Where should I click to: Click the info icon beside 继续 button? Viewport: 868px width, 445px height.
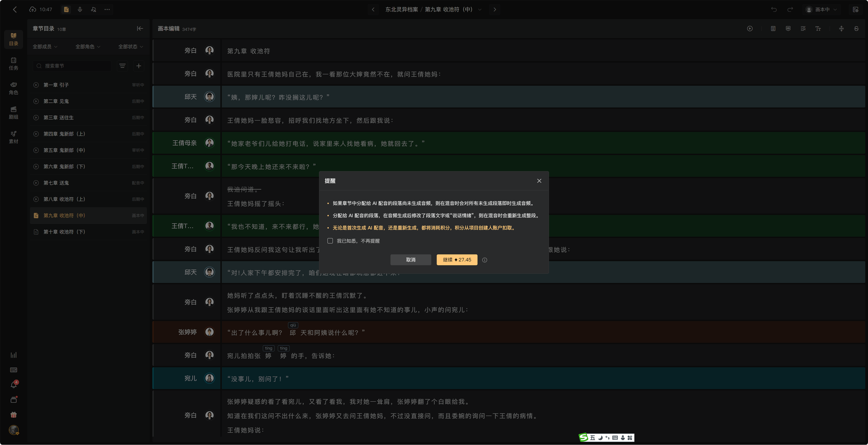485,260
